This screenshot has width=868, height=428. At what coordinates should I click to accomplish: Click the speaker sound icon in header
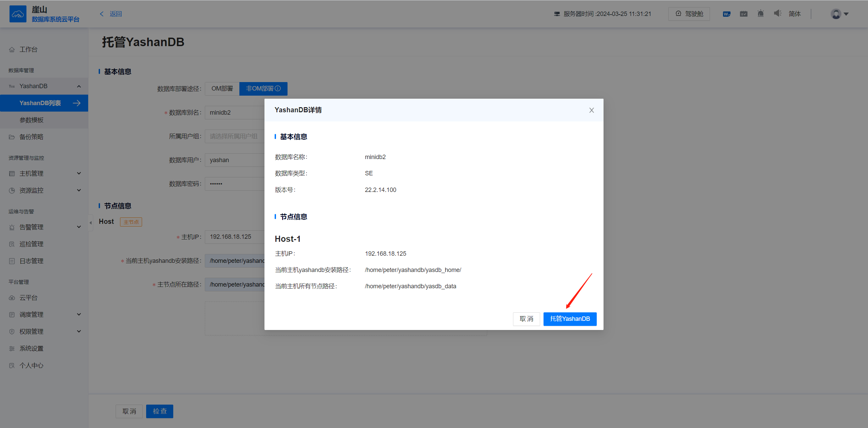(x=777, y=14)
